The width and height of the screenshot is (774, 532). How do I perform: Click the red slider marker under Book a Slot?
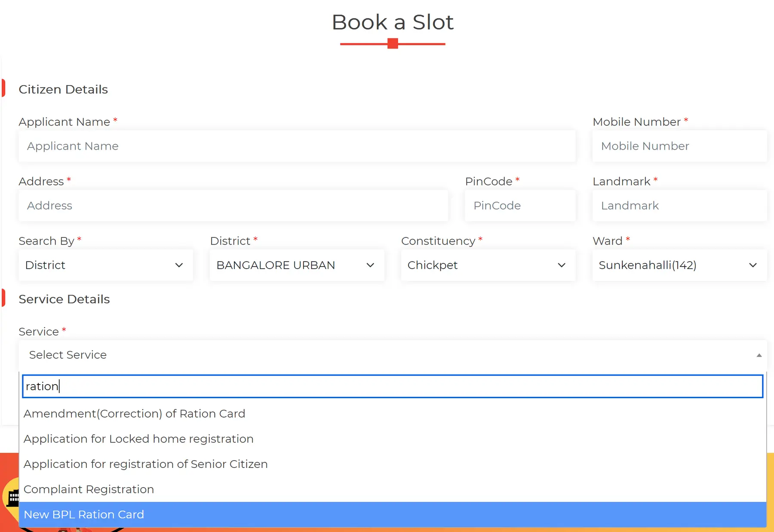(392, 43)
